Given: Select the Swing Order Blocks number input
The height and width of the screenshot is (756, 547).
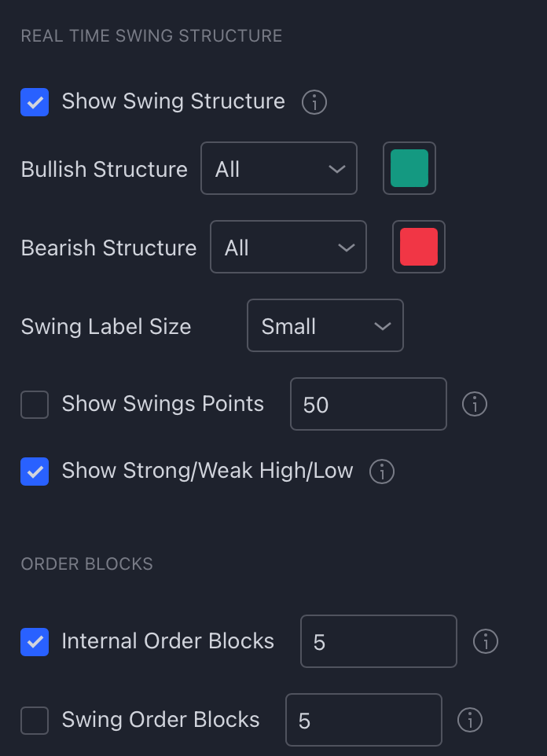Looking at the screenshot, I should click(x=363, y=720).
